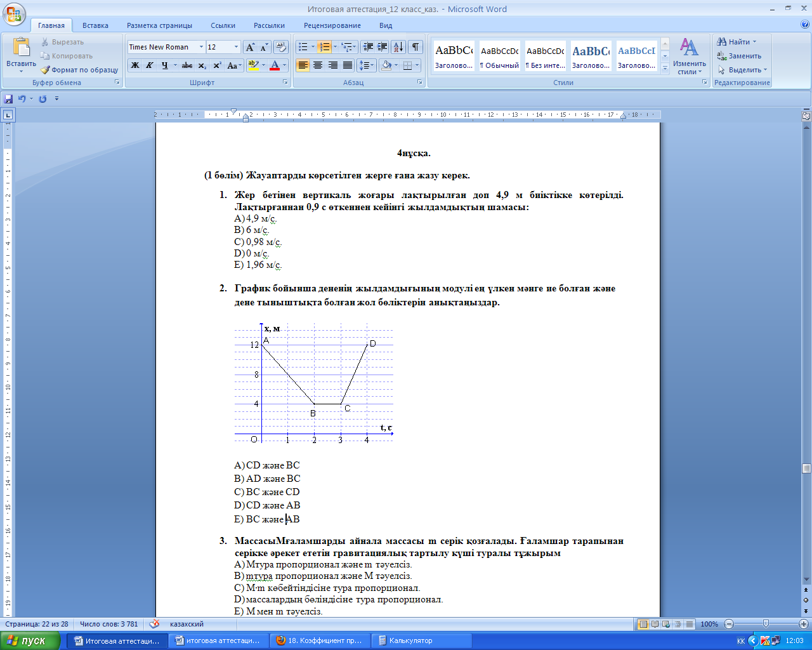Open the Ссылки ribbon tab

click(223, 25)
